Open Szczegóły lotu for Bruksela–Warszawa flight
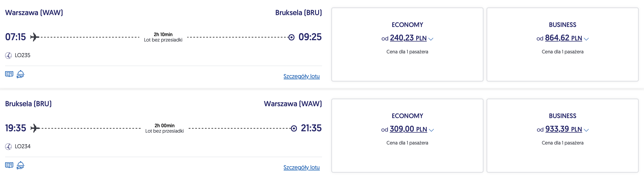This screenshot has height=179, width=644. [301, 167]
